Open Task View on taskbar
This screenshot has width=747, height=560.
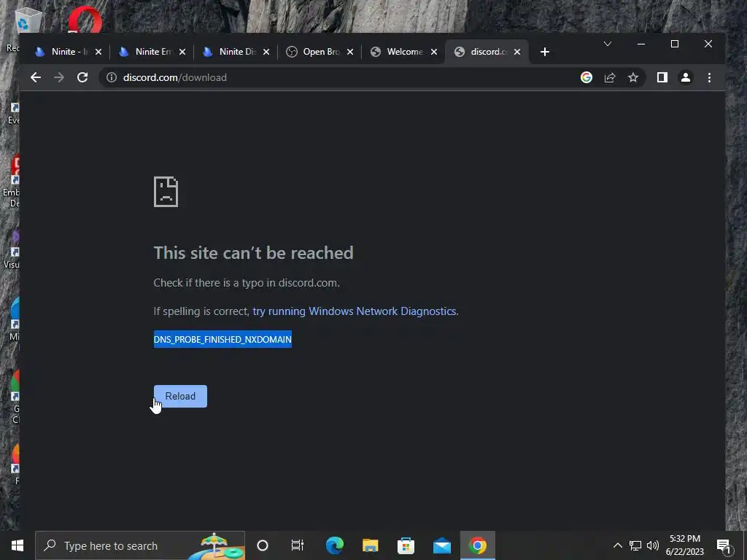[298, 545]
